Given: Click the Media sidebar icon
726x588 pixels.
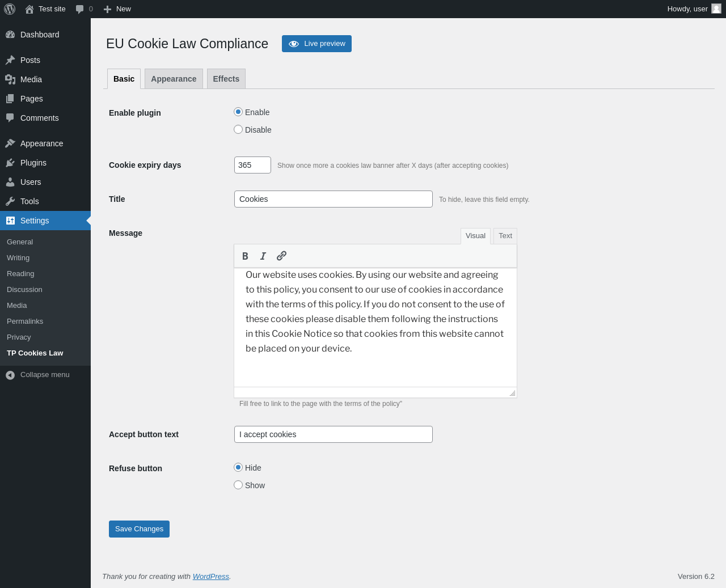Looking at the screenshot, I should (10, 79).
